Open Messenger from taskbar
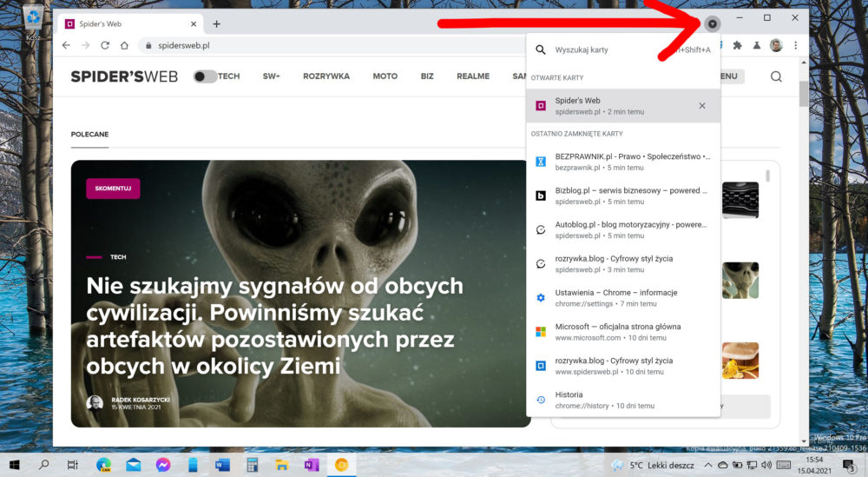This screenshot has width=868, height=477. [163, 465]
